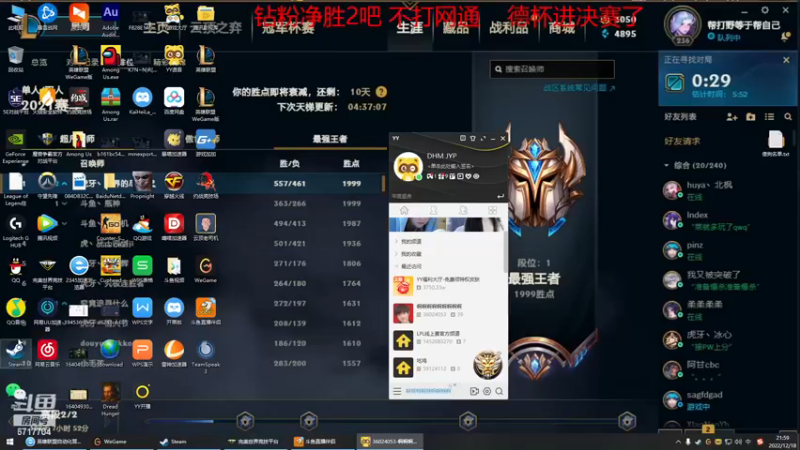The height and width of the screenshot is (450, 800).
Task: Open the 商城 tab in top navigation
Action: pos(561,28)
